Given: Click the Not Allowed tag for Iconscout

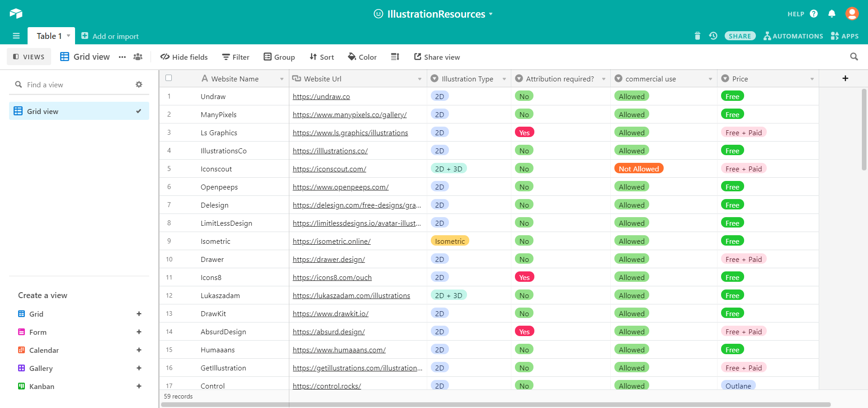Looking at the screenshot, I should tap(639, 168).
